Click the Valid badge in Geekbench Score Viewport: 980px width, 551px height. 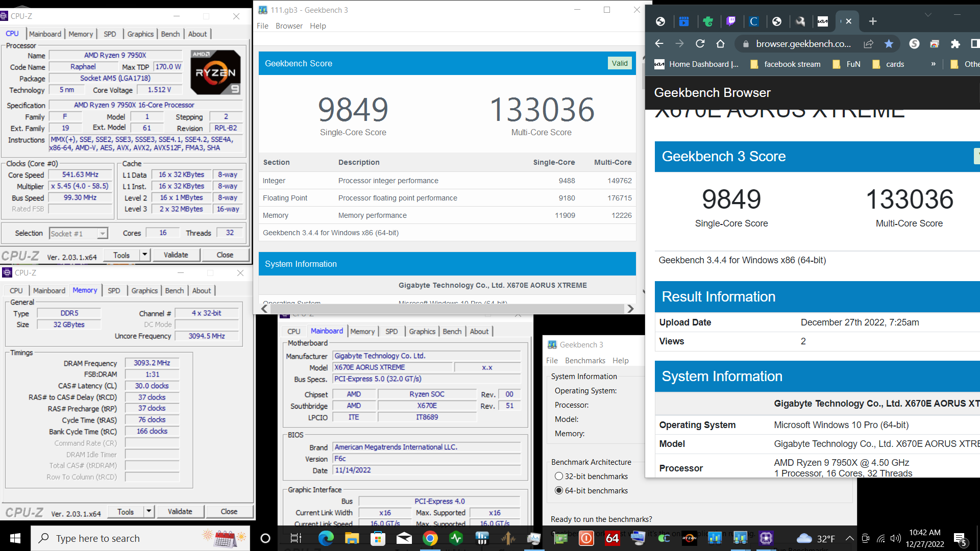click(x=620, y=63)
